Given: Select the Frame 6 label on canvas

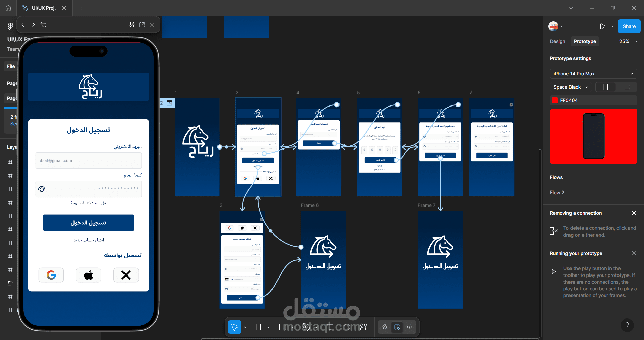Looking at the screenshot, I should pyautogui.click(x=310, y=205).
